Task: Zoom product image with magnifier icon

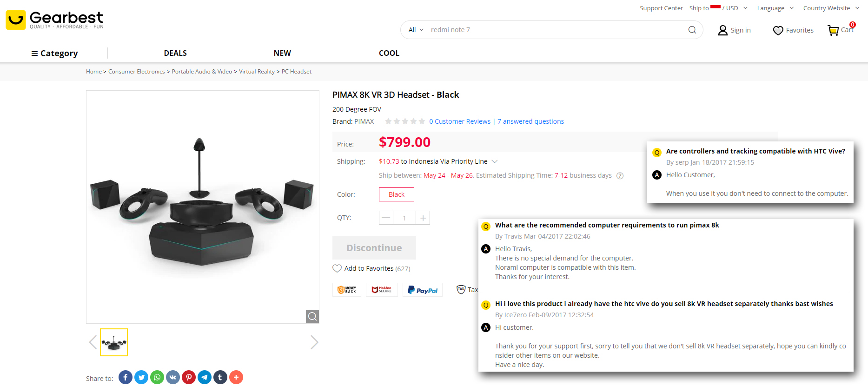Action: point(312,316)
